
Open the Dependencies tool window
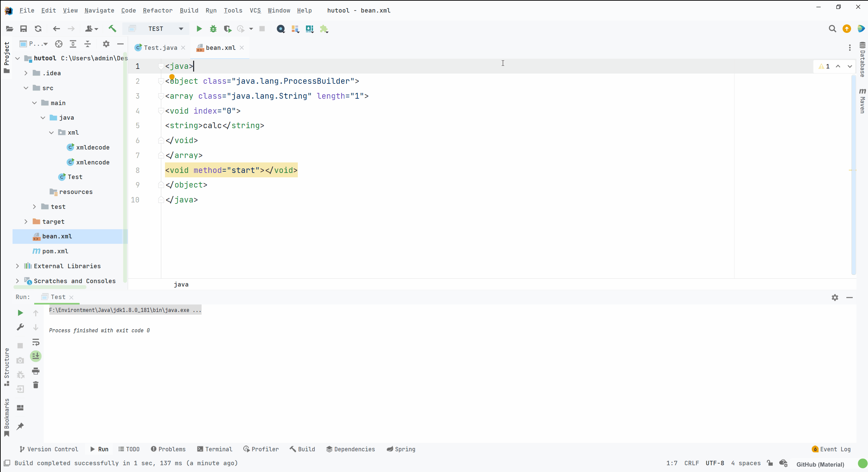[x=351, y=449]
